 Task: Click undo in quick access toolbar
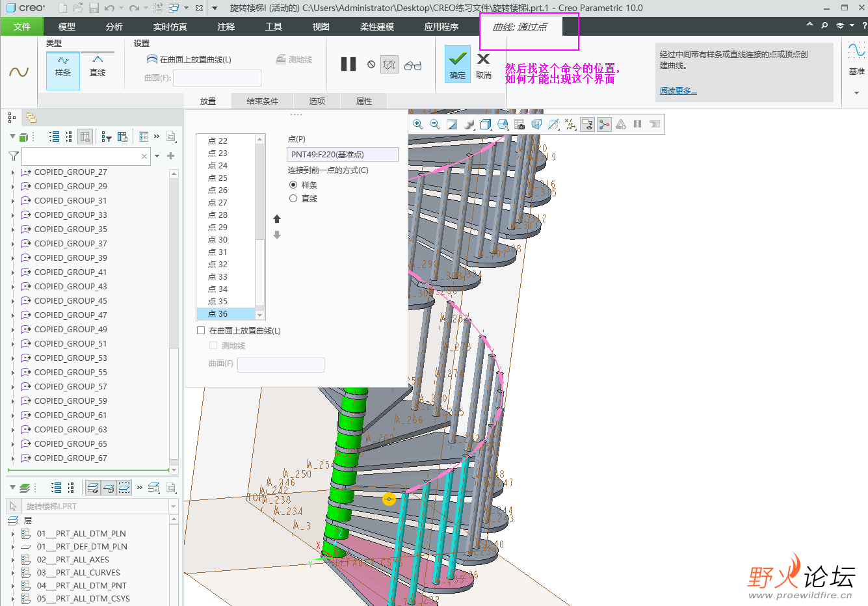(x=109, y=8)
